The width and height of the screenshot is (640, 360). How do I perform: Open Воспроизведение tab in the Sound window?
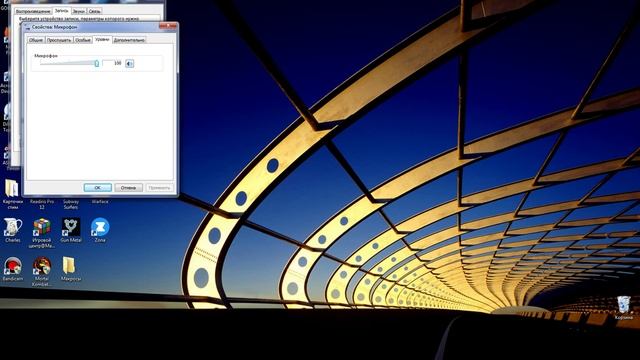click(x=33, y=11)
